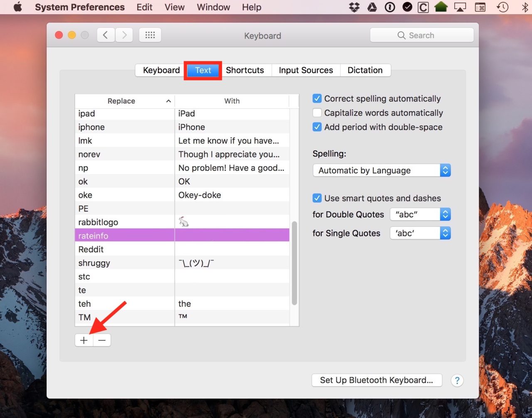Click the Dropbox menu bar icon
This screenshot has height=418, width=532.
(354, 7)
